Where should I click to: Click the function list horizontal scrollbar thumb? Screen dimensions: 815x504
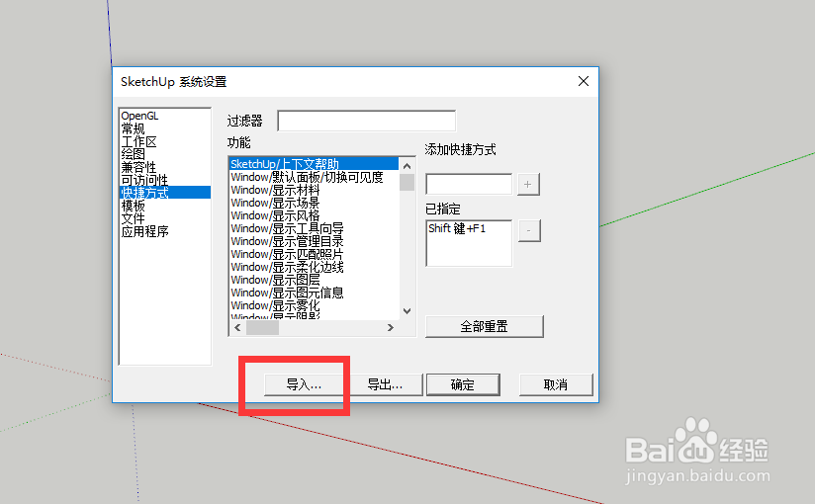[x=262, y=328]
